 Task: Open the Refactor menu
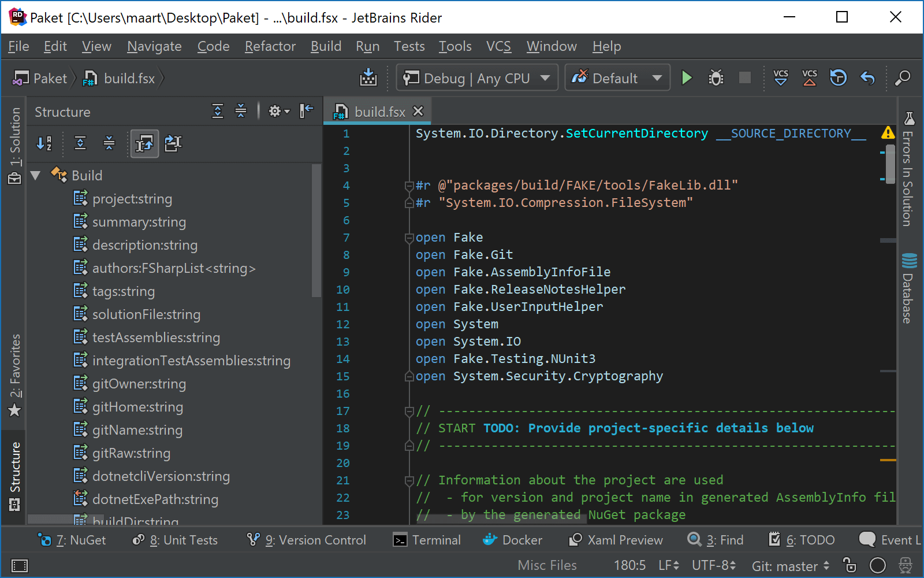[269, 46]
